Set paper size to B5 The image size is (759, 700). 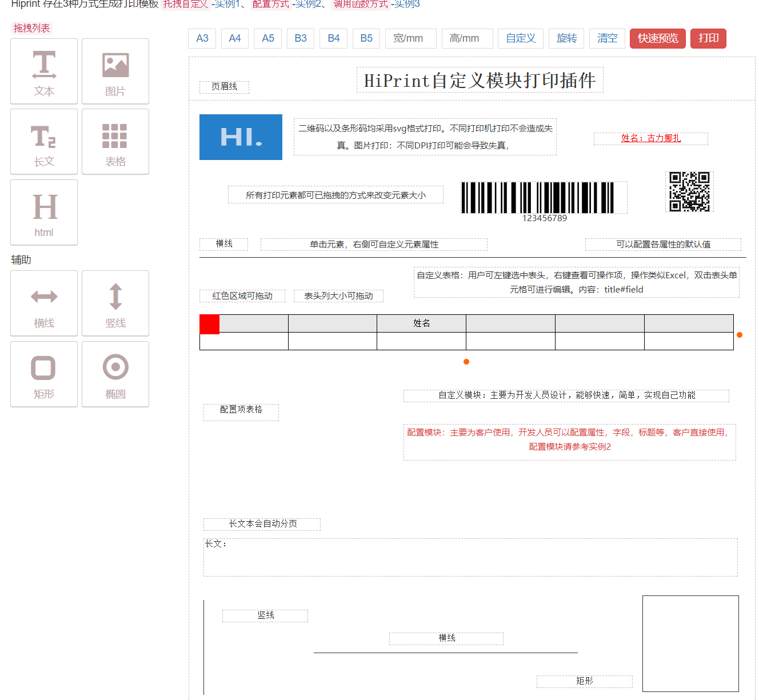point(366,38)
